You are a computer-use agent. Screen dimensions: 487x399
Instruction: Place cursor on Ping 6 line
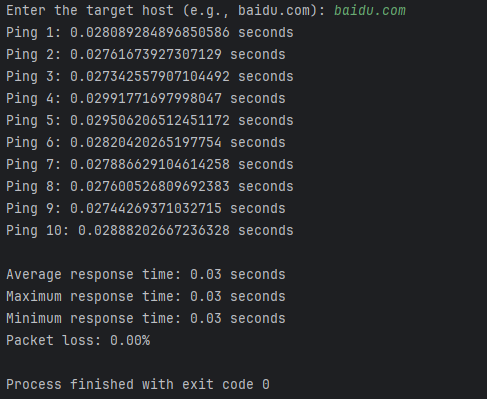click(146, 143)
